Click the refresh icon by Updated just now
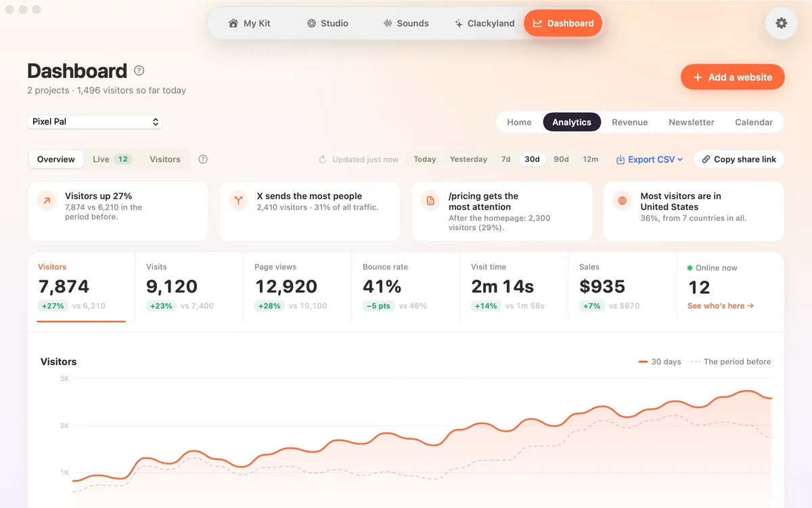The width and height of the screenshot is (812, 508). [323, 160]
